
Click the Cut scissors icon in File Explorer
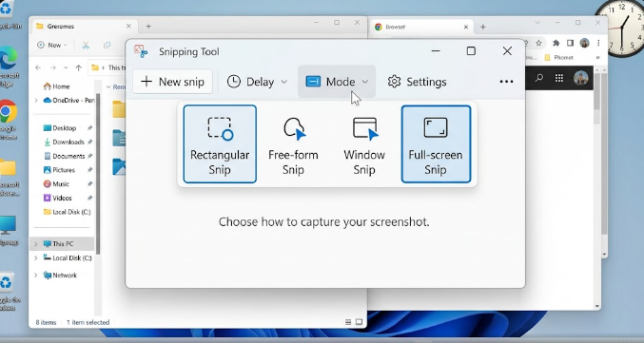pyautogui.click(x=86, y=46)
